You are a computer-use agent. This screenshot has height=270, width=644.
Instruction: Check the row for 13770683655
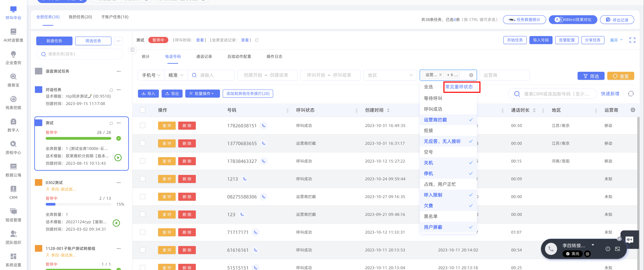pos(142,143)
